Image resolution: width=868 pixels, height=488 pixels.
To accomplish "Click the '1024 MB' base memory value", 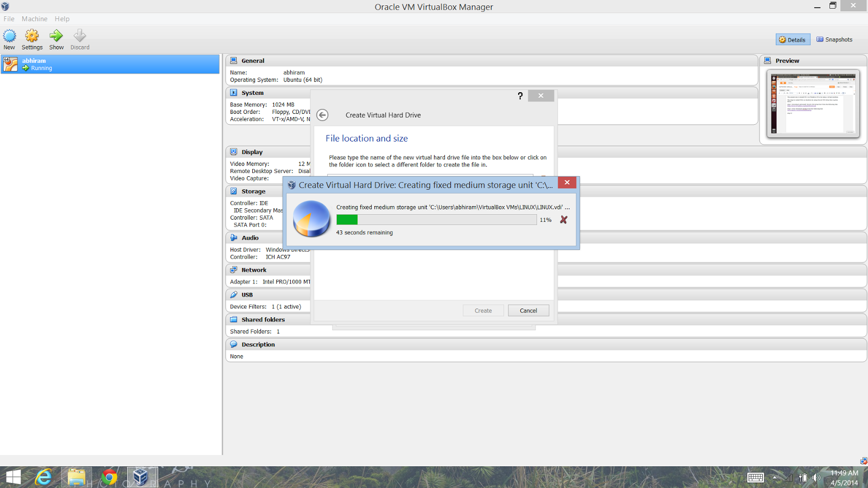I will 283,105.
